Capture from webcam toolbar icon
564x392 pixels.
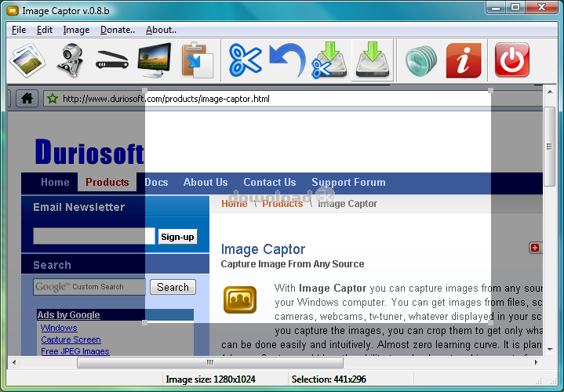click(70, 60)
